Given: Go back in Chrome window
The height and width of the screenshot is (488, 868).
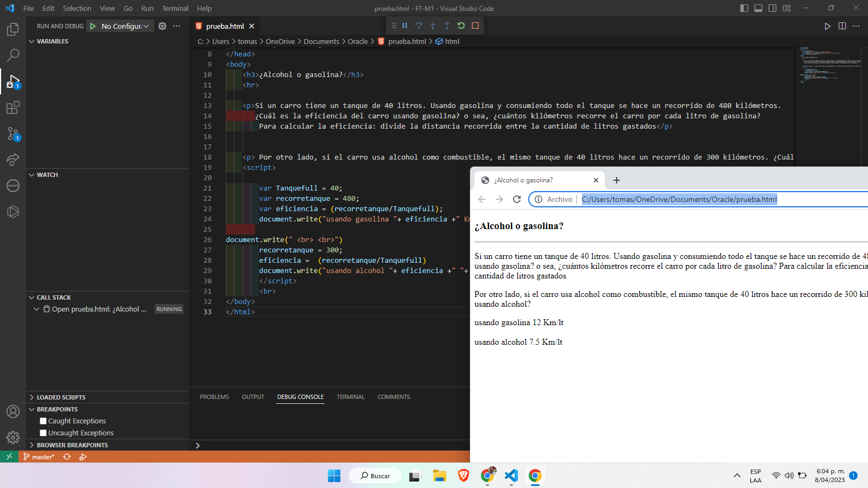Looking at the screenshot, I should point(482,199).
